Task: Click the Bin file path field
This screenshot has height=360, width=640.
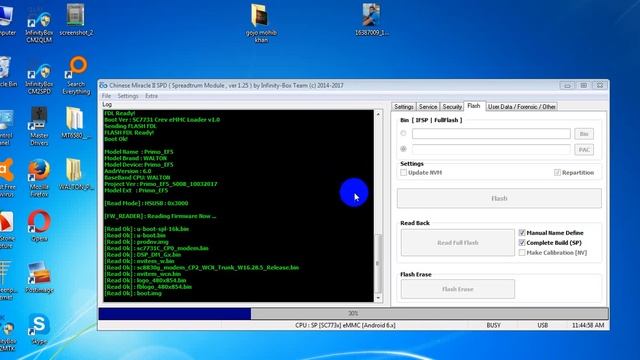Action: coord(491,134)
